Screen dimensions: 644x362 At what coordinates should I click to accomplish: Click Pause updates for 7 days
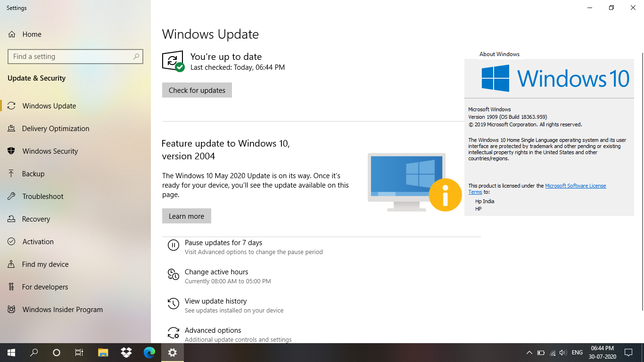click(x=245, y=247)
